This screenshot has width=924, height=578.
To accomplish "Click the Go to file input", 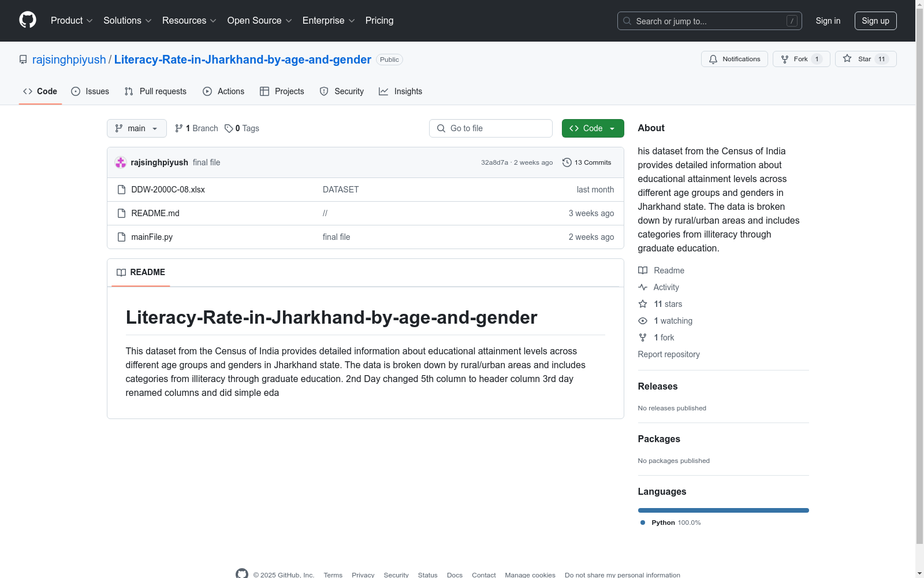I will click(491, 128).
